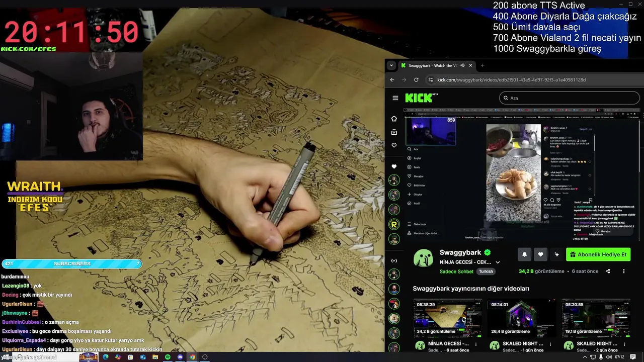Open OBS Studio from the taskbar
The width and height of the screenshot is (644, 362).
tap(205, 357)
